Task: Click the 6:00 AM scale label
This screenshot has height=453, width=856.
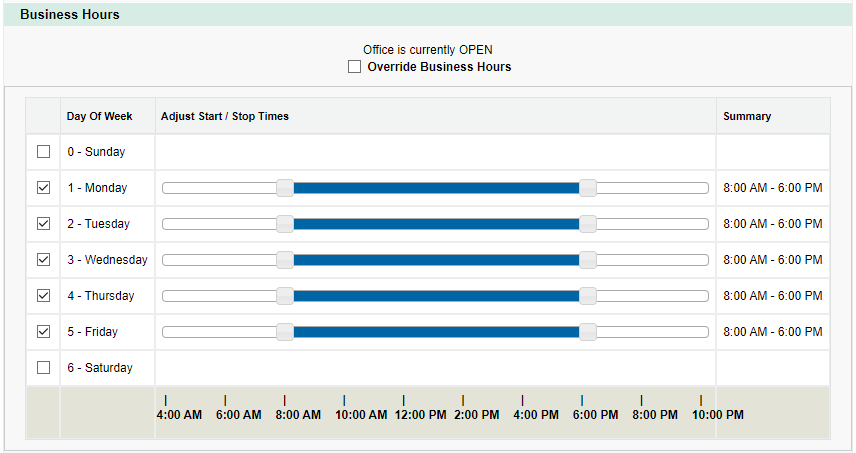Action: [x=239, y=415]
